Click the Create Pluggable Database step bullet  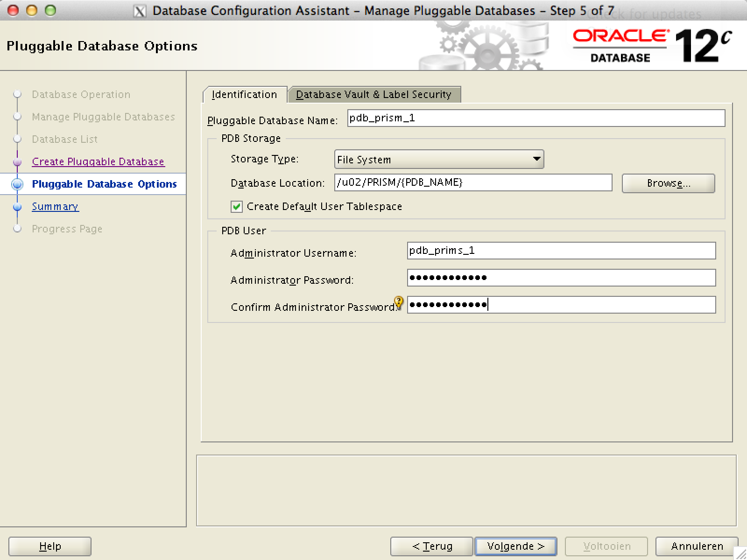[17, 161]
